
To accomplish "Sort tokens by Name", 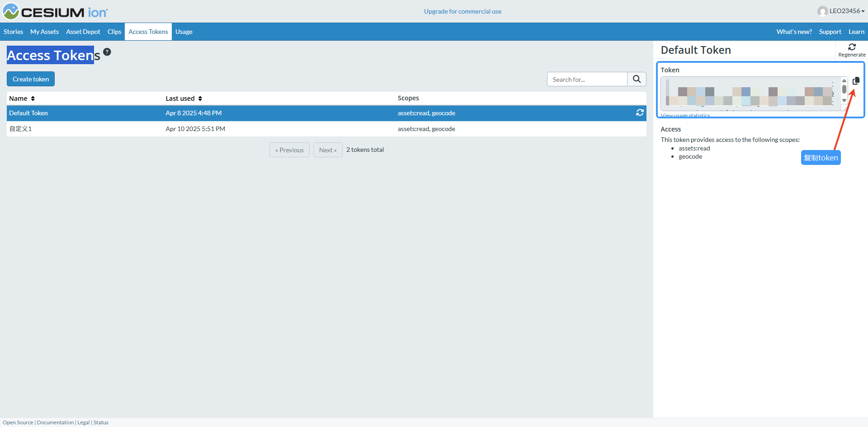I will tap(22, 99).
